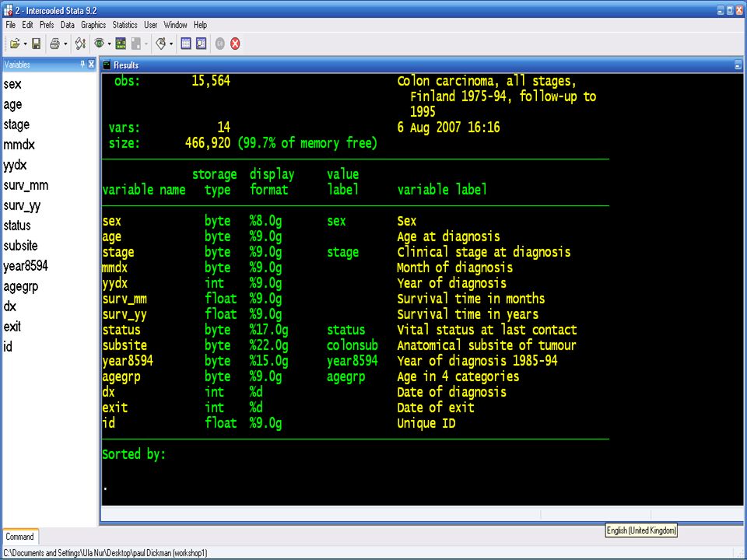
Task: Open the Do-file Editor pencil icon
Action: 161,44
